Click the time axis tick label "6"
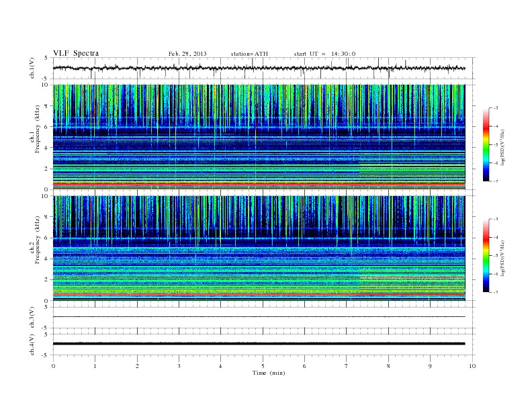The width and height of the screenshot is (532, 411). coord(304,366)
